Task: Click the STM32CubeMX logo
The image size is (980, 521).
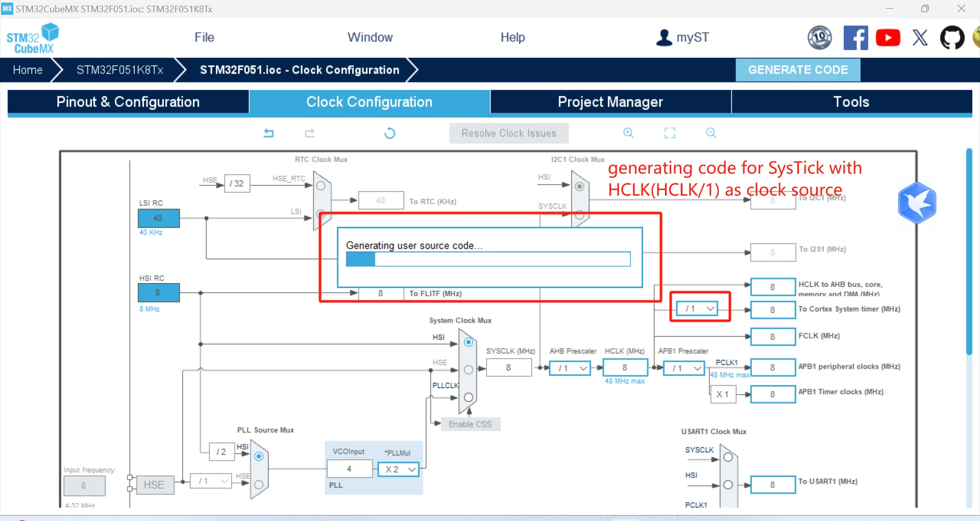Action: 33,38
